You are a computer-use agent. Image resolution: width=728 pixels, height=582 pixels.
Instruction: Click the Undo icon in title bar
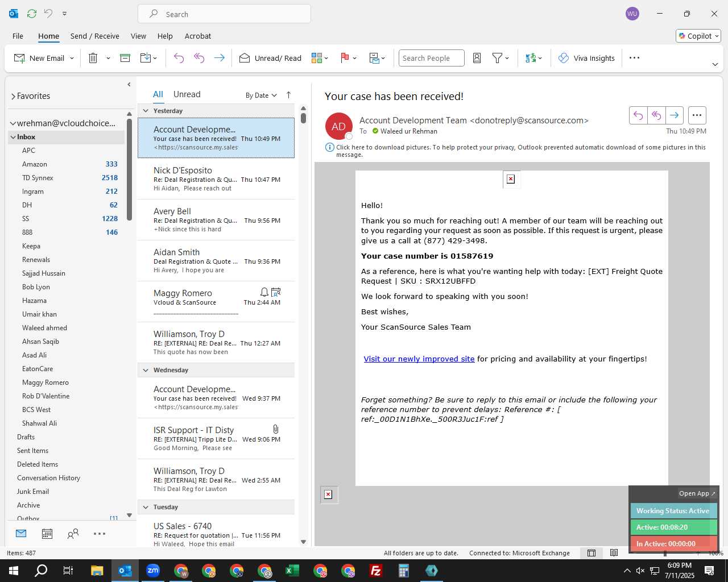[48, 13]
